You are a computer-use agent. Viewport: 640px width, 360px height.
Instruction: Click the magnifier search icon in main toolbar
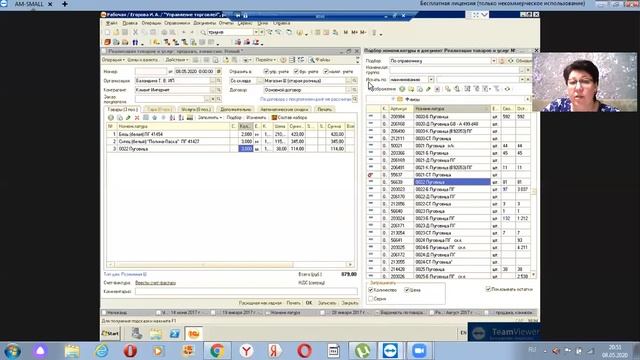(x=203, y=32)
